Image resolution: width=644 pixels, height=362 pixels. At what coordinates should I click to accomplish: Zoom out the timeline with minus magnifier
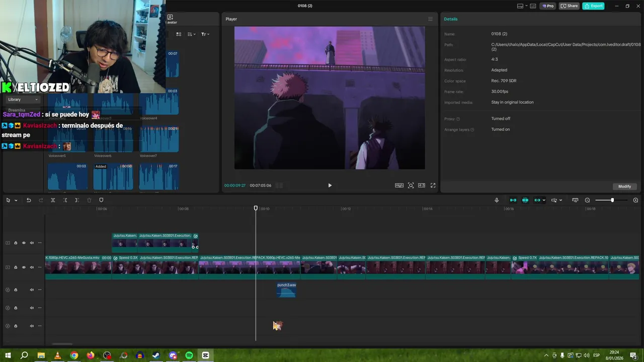coord(587,200)
